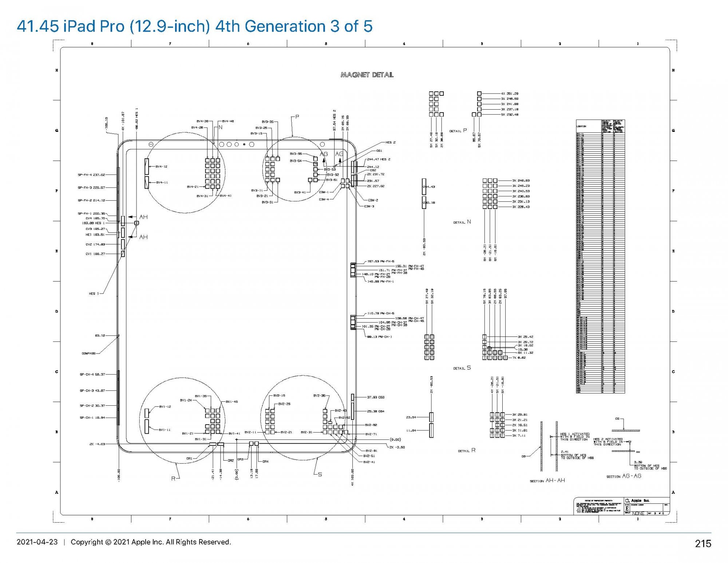The width and height of the screenshot is (728, 563).
Task: Click the SECTION AG-AG label
Action: 624,476
